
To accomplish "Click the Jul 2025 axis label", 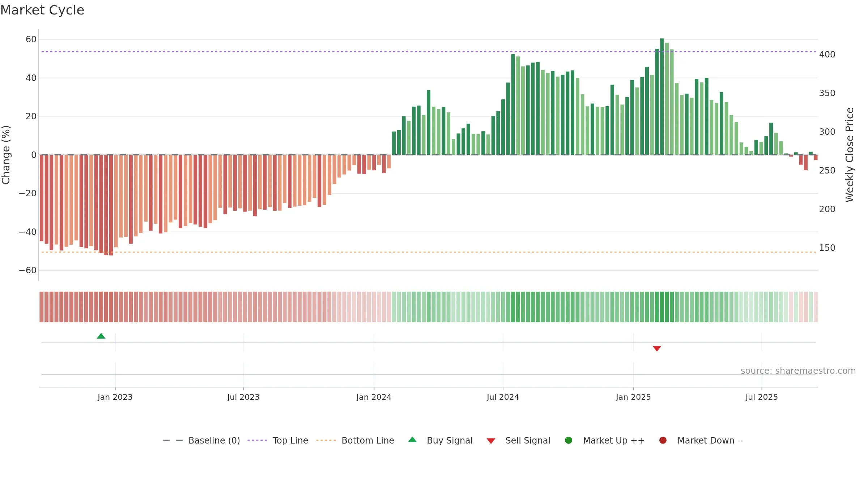I will click(762, 397).
